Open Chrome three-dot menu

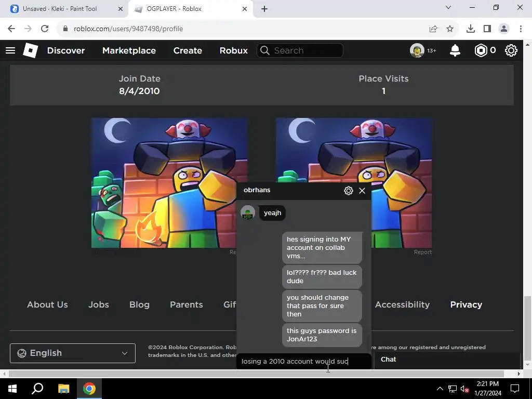[521, 29]
